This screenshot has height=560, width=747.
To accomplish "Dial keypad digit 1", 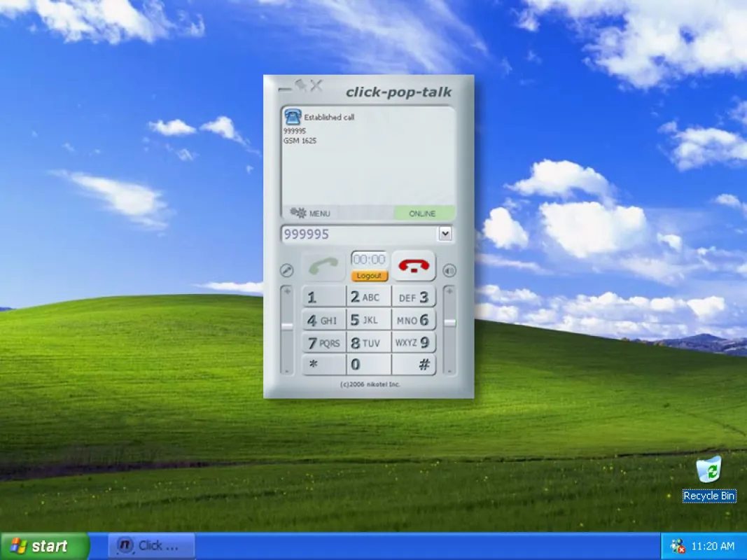I will (324, 297).
